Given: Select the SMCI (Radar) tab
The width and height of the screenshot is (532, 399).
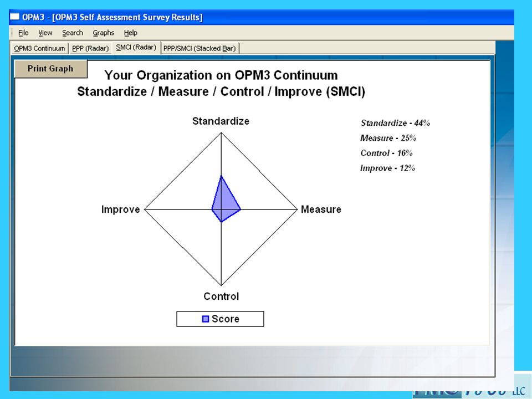Looking at the screenshot, I should [136, 48].
